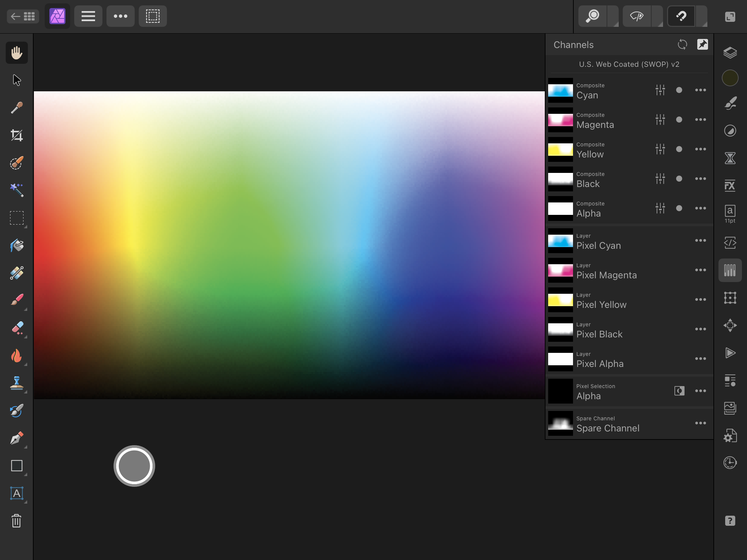Toggle editing for Composite Magenta channel

[660, 120]
